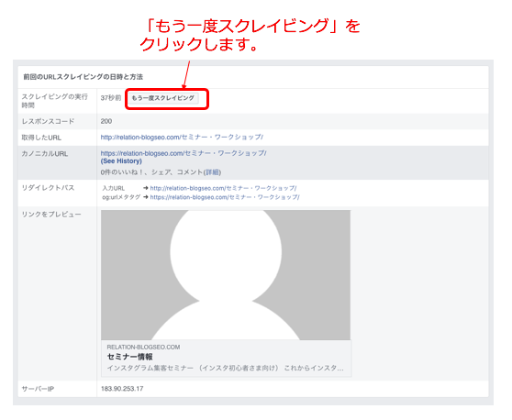Click the 前回のURLスクレイピングの日時と方法 heading
This screenshot has width=512, height=420.
click(x=83, y=77)
